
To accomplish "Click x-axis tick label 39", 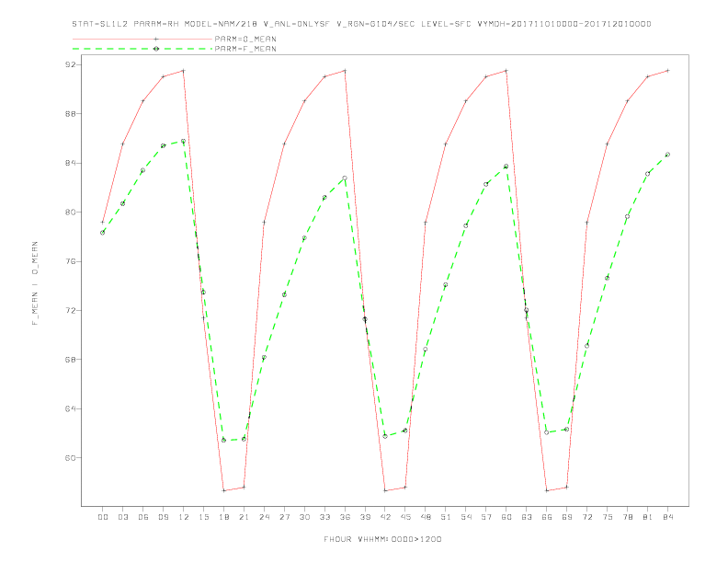I will tap(366, 517).
